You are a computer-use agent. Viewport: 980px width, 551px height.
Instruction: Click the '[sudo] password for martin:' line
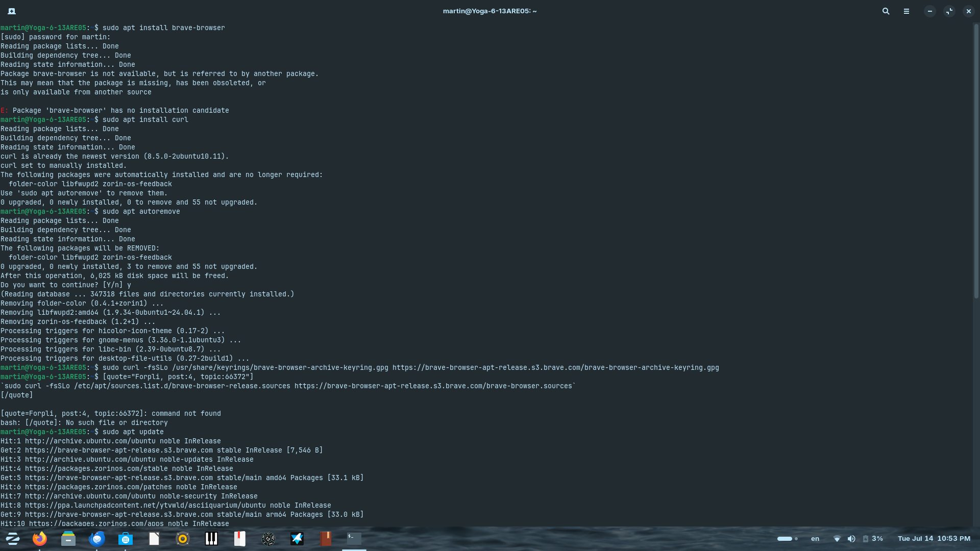pos(55,37)
